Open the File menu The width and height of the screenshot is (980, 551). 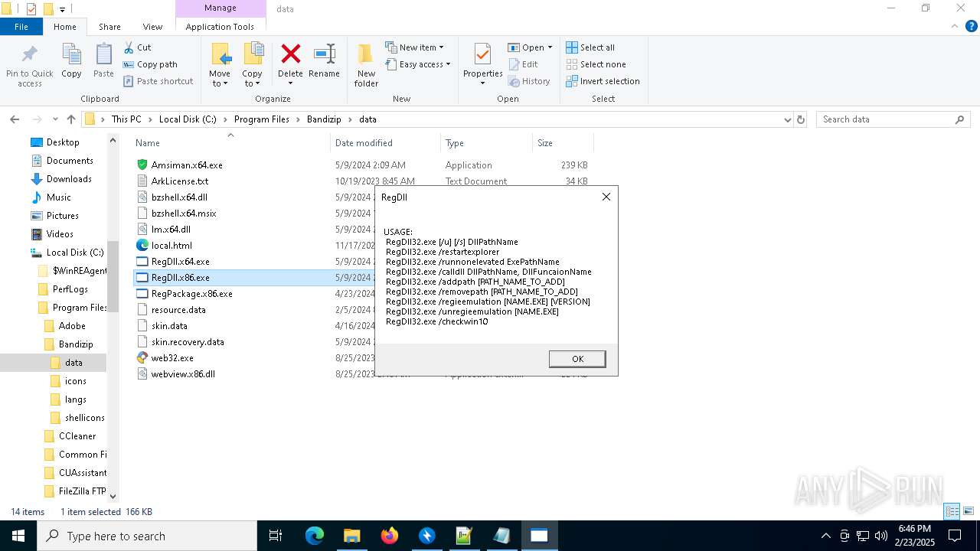click(x=21, y=27)
